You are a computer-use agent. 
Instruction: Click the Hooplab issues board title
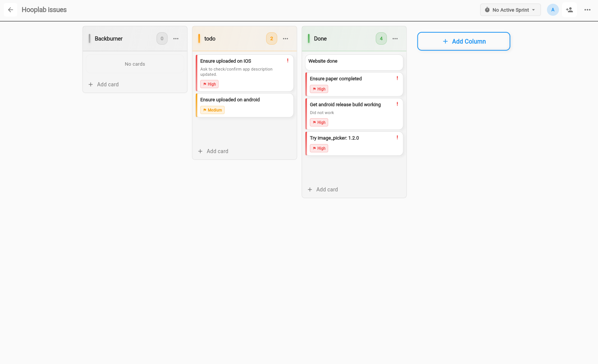[x=44, y=10]
